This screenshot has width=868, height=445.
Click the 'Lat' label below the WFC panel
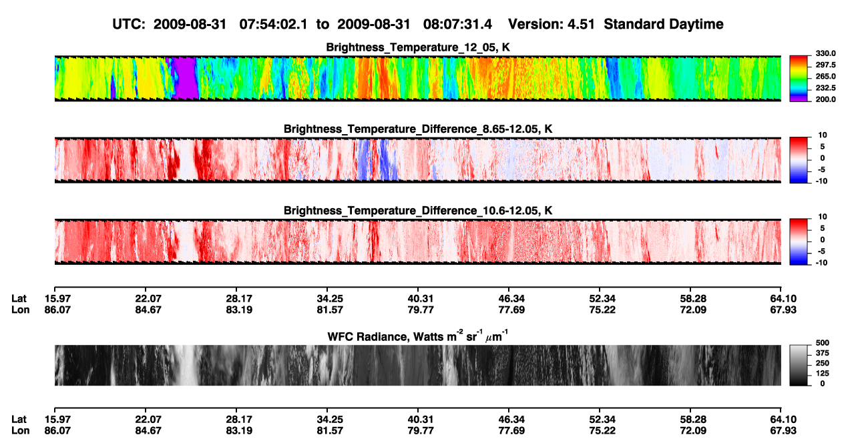[x=20, y=419]
